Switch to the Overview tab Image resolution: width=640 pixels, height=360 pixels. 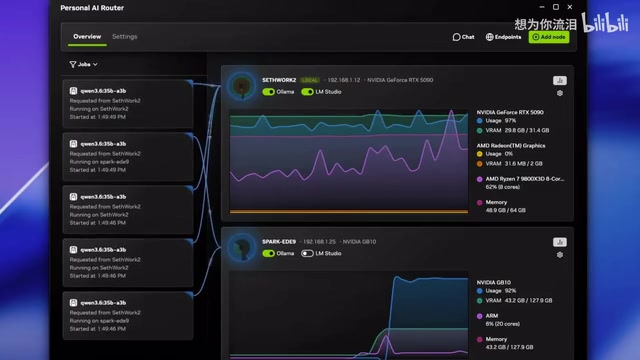[87, 37]
